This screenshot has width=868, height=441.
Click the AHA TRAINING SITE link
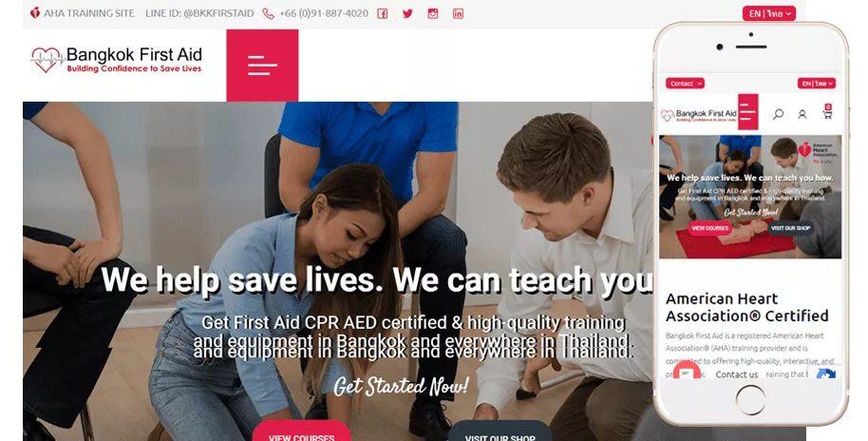point(83,13)
